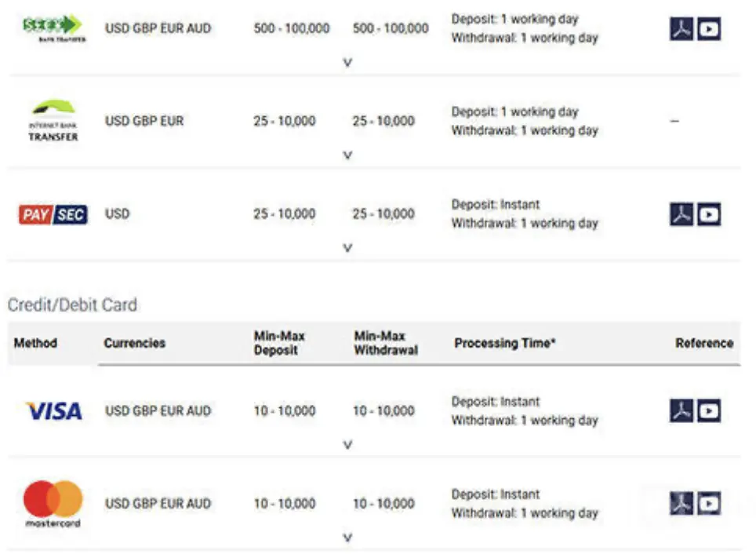Play video tutorial for Mastercard

pyautogui.click(x=709, y=503)
